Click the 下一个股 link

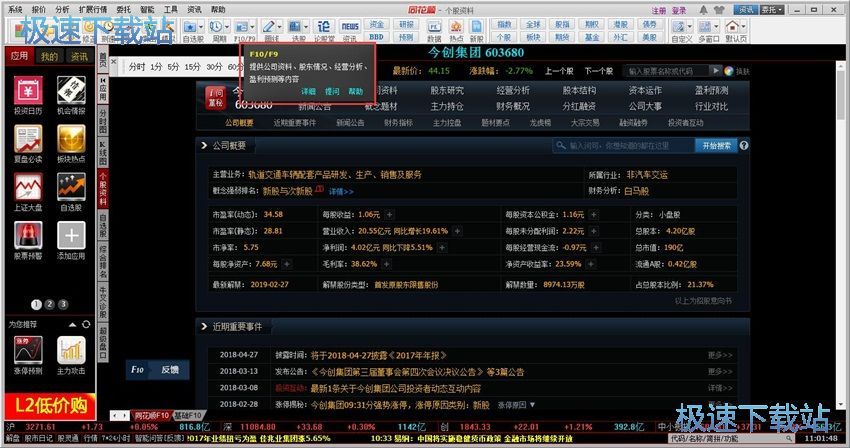(599, 71)
